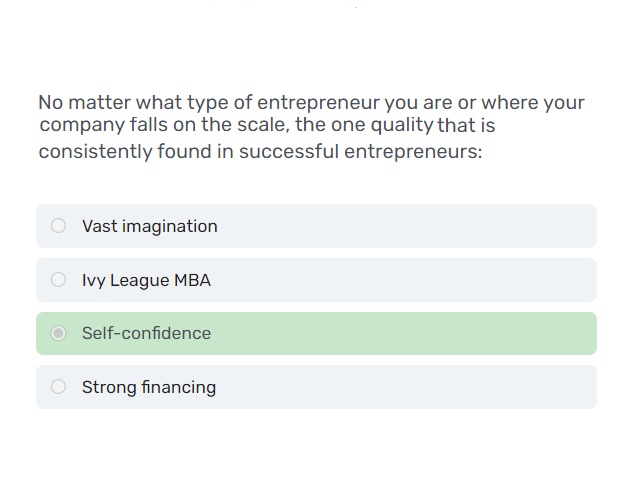The height and width of the screenshot is (494, 636).
Task: Click the word 'entrepreneur' in the first line
Action: coord(318,102)
